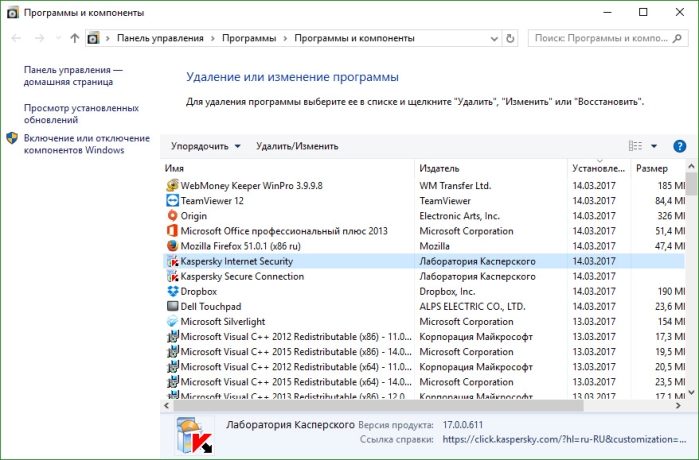Viewport: 699px width, 460px height.
Task: Select Dell Touchpad name text
Action: [x=211, y=306]
